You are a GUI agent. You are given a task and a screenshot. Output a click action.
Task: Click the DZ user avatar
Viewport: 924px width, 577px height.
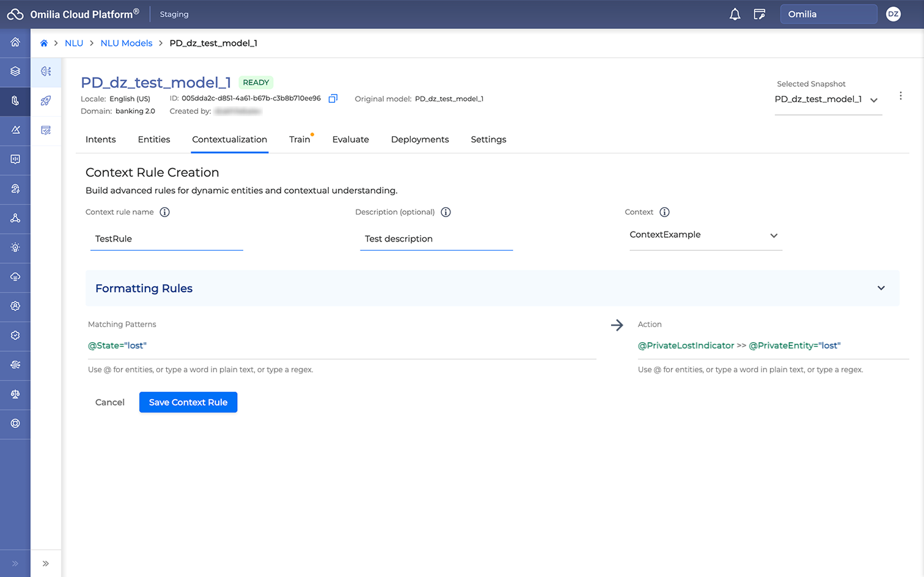893,14
